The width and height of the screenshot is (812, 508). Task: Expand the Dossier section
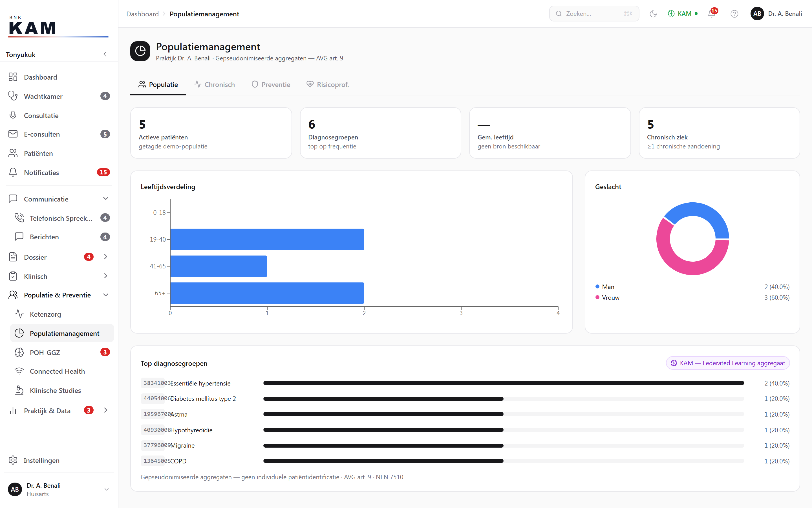point(106,257)
